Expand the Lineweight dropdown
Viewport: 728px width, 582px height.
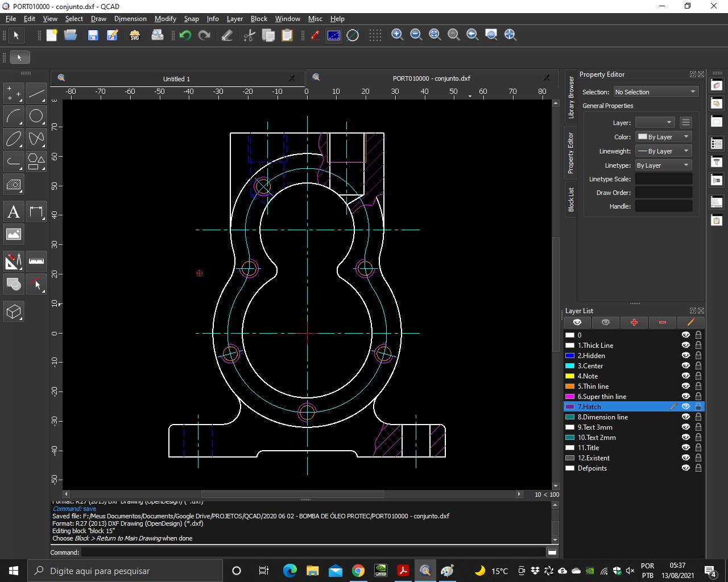[663, 151]
